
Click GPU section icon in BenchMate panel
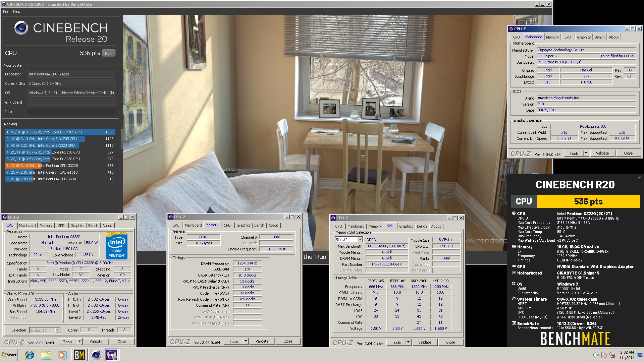[x=514, y=266]
